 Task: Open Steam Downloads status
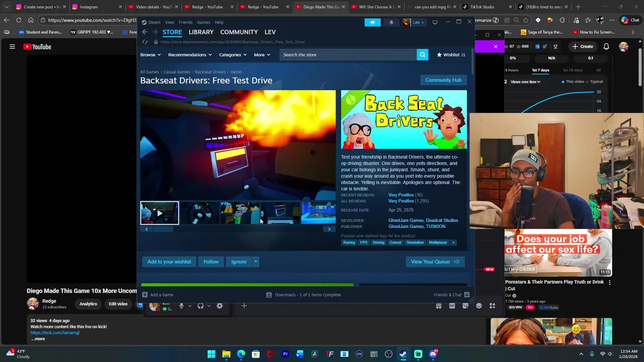pyautogui.click(x=303, y=295)
